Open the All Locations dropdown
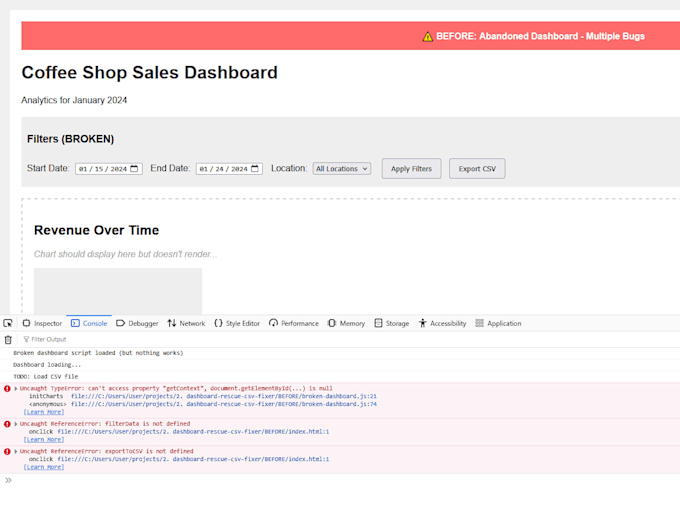The image size is (680, 519). coord(342,169)
